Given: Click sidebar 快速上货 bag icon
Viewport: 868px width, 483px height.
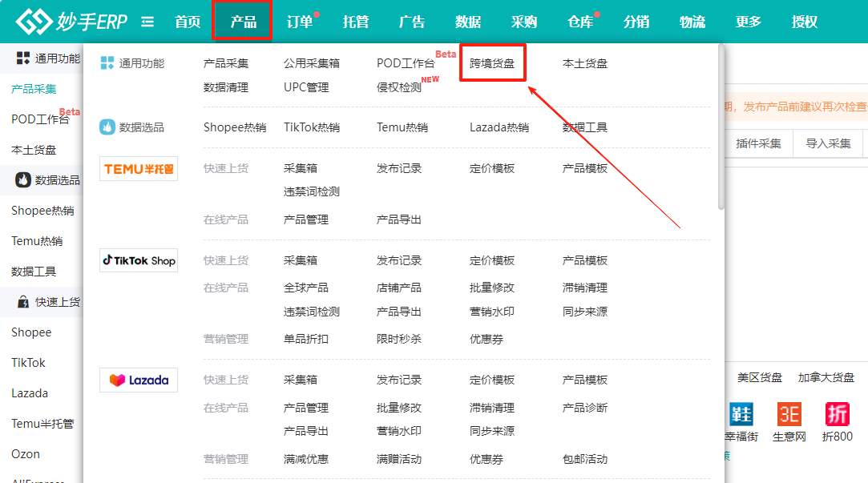Looking at the screenshot, I should 22,301.
